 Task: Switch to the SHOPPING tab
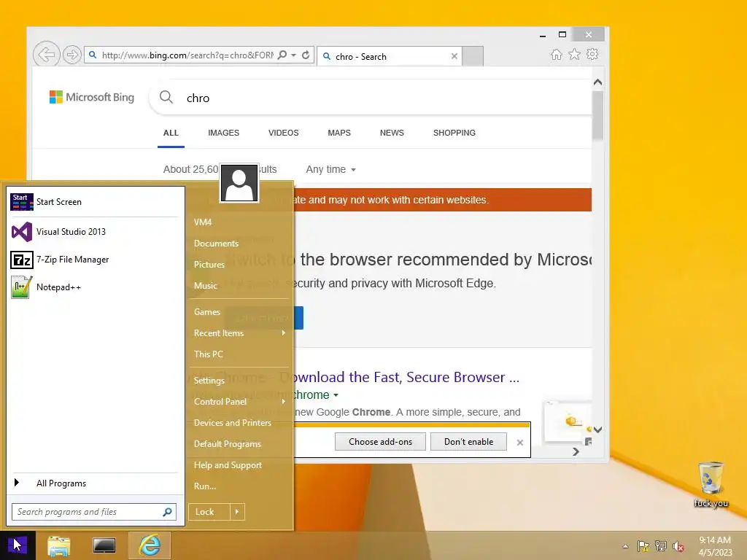(x=454, y=133)
